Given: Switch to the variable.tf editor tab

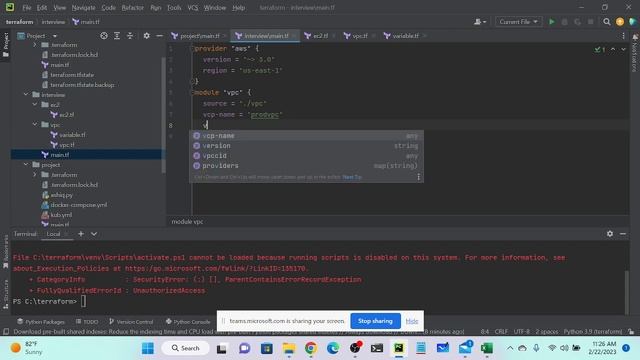Looking at the screenshot, I should (x=404, y=36).
